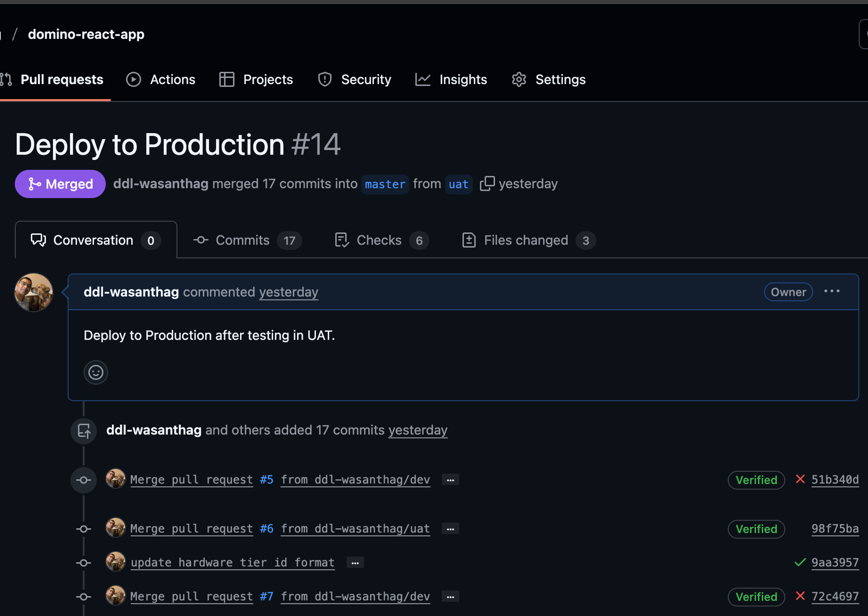
Task: Click the large ddl-wasanthag avatar beside comment
Action: (33, 292)
